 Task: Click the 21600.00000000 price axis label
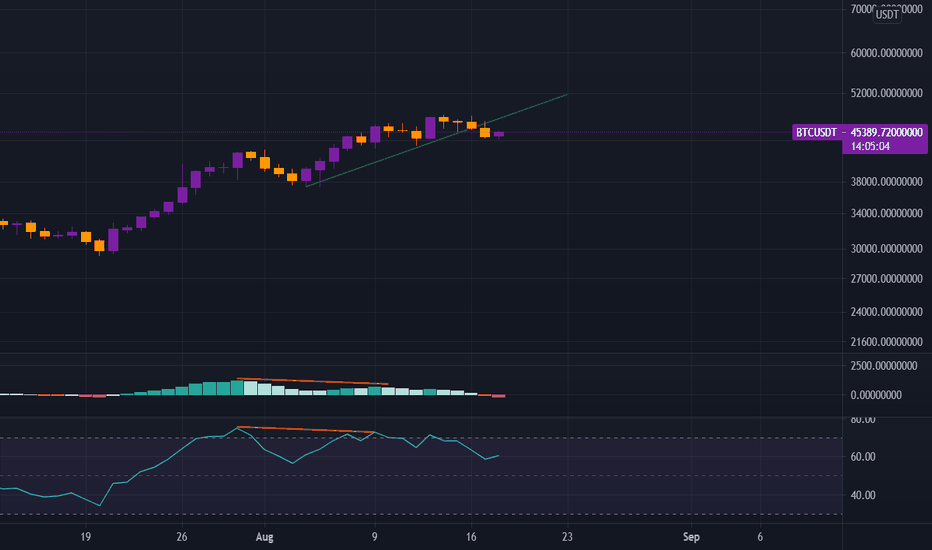tap(886, 341)
